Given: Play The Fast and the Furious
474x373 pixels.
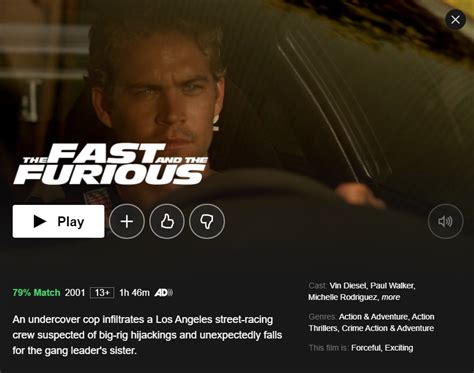Looking at the screenshot, I should tap(58, 221).
